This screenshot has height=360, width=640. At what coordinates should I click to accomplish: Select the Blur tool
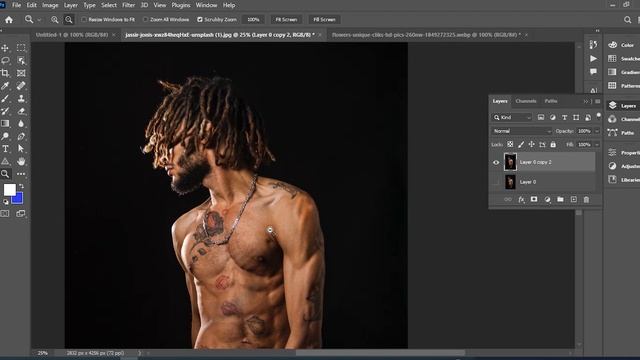tap(21, 123)
